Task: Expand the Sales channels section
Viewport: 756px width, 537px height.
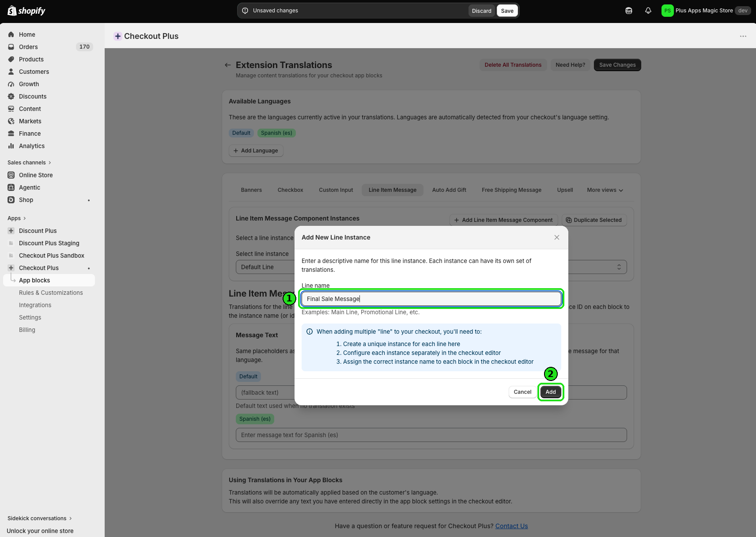Action: pos(29,163)
